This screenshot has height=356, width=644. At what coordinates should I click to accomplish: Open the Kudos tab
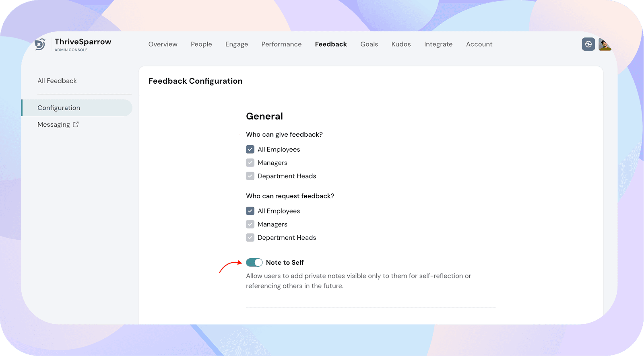tap(401, 44)
